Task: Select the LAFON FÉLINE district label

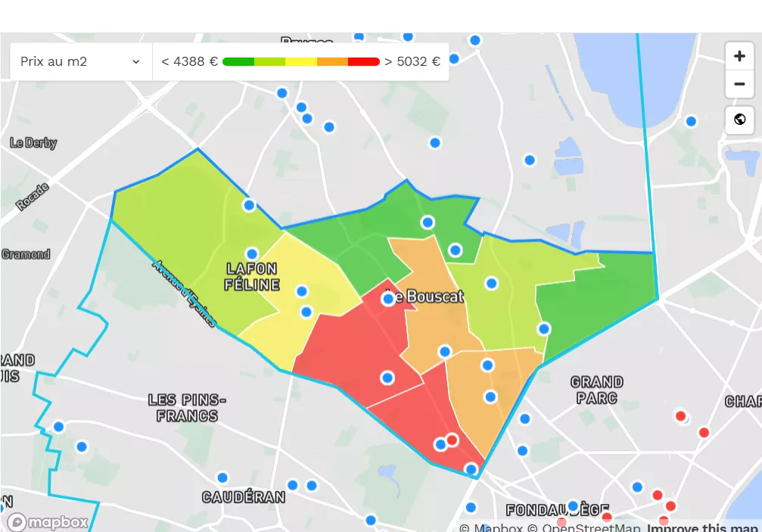Action: [252, 276]
